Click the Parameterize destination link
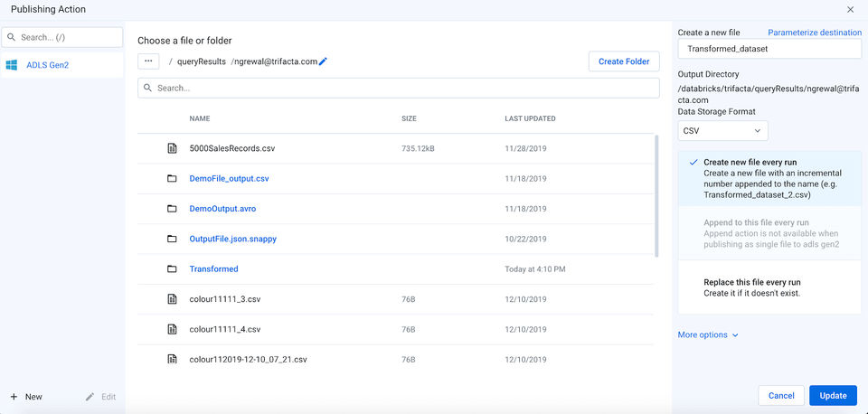 (815, 33)
